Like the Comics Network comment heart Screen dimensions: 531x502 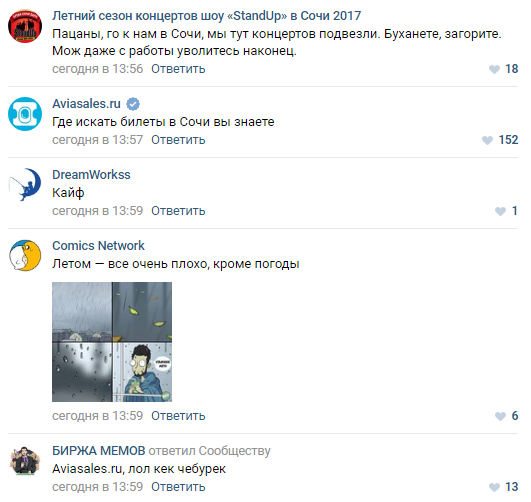[500, 416]
